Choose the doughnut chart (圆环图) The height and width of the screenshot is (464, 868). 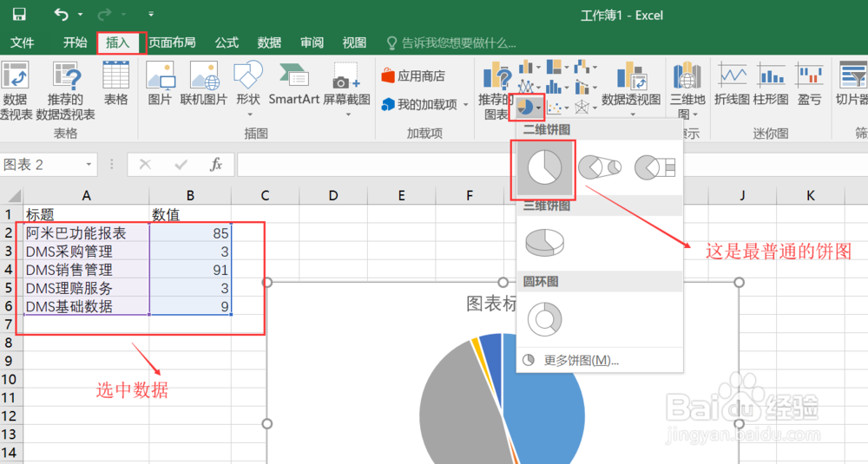pyautogui.click(x=545, y=318)
